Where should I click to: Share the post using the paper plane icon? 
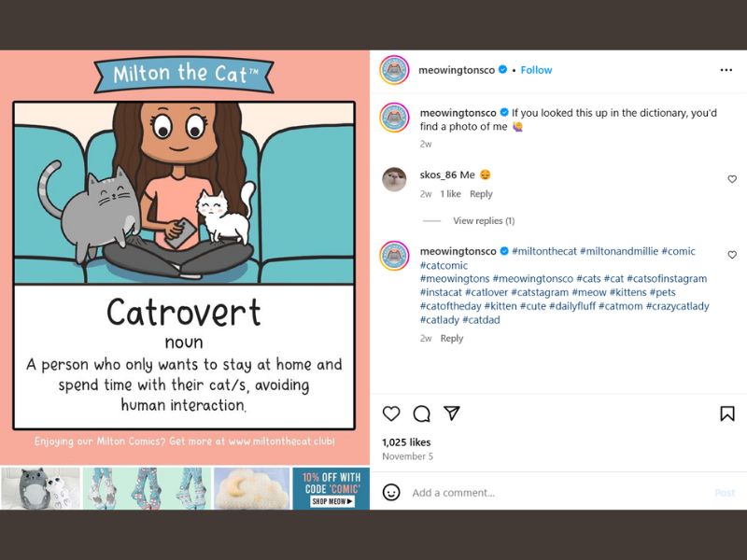click(452, 413)
